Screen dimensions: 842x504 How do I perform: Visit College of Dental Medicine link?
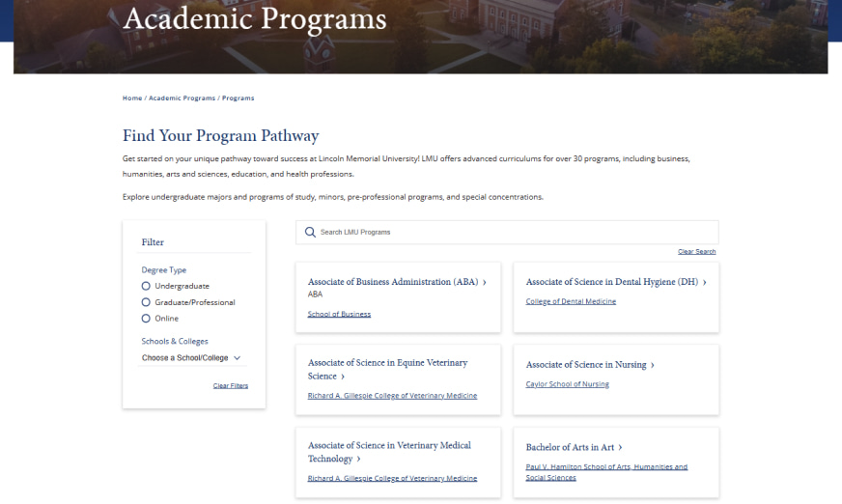(571, 301)
